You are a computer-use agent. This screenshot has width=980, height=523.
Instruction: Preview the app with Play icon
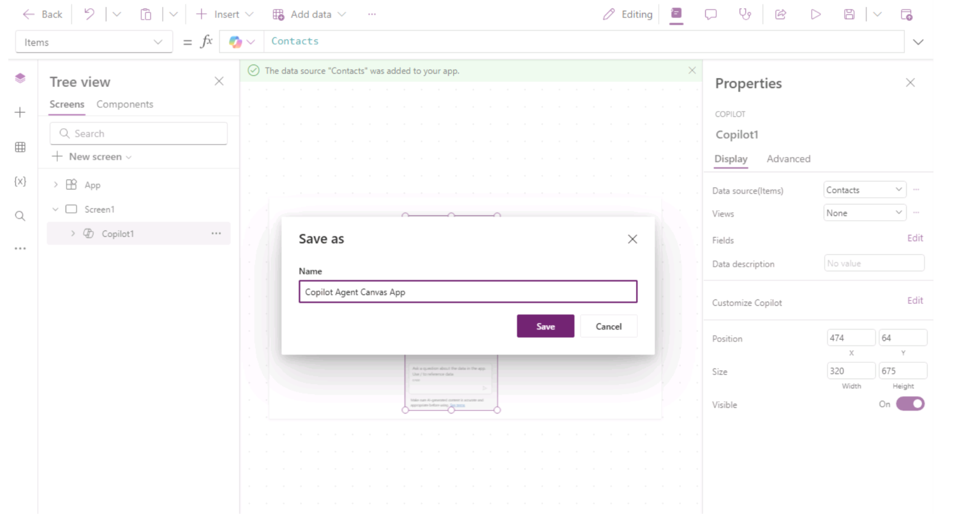[815, 14]
